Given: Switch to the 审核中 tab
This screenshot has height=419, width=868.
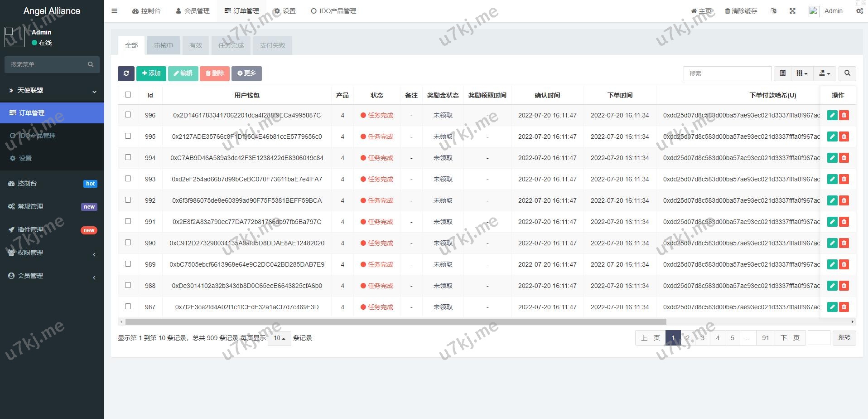Looking at the screenshot, I should pyautogui.click(x=163, y=45).
